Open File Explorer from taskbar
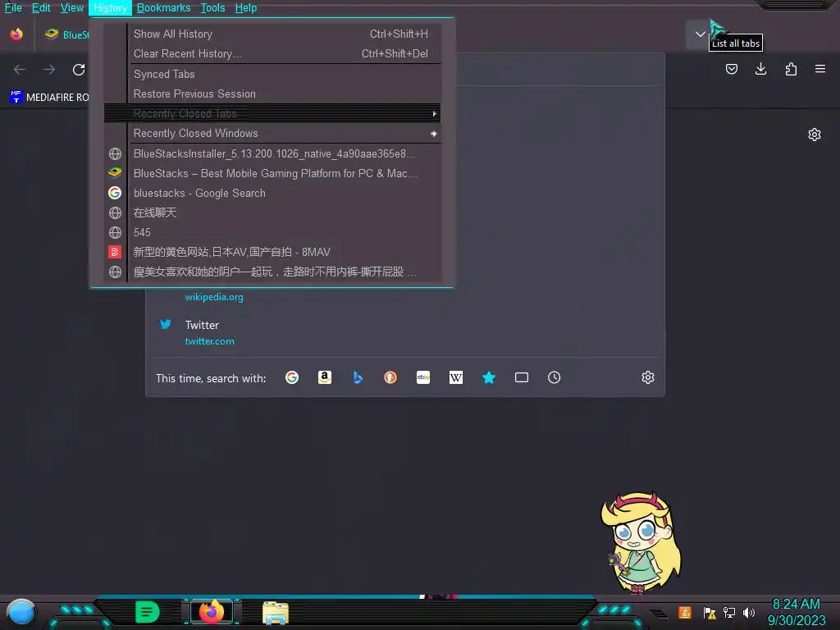This screenshot has width=840, height=630. pos(276,613)
